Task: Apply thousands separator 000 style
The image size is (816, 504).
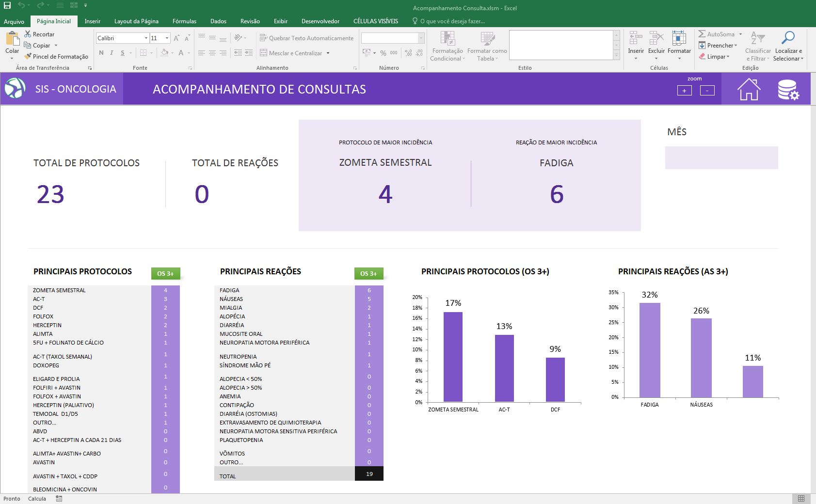Action: (x=394, y=53)
